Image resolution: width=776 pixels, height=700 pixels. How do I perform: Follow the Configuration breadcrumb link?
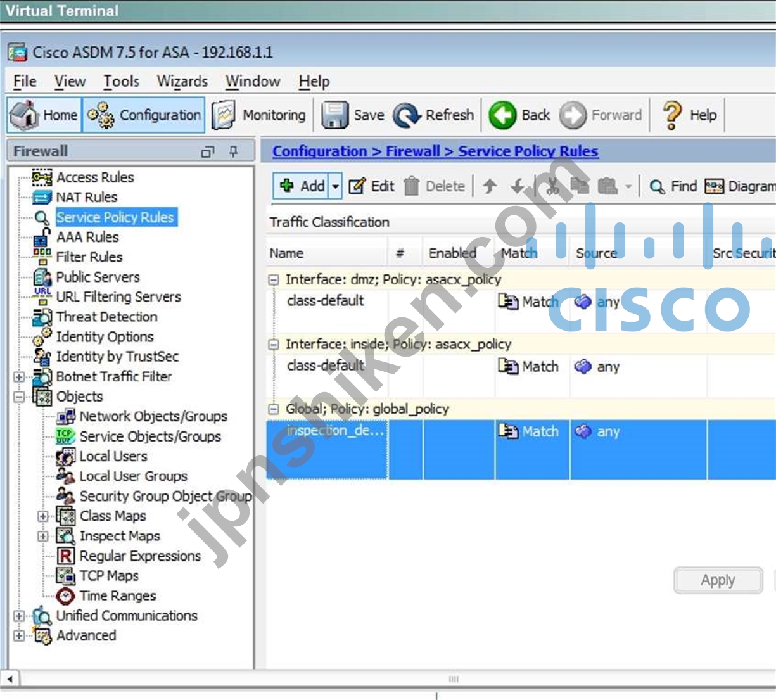point(320,151)
